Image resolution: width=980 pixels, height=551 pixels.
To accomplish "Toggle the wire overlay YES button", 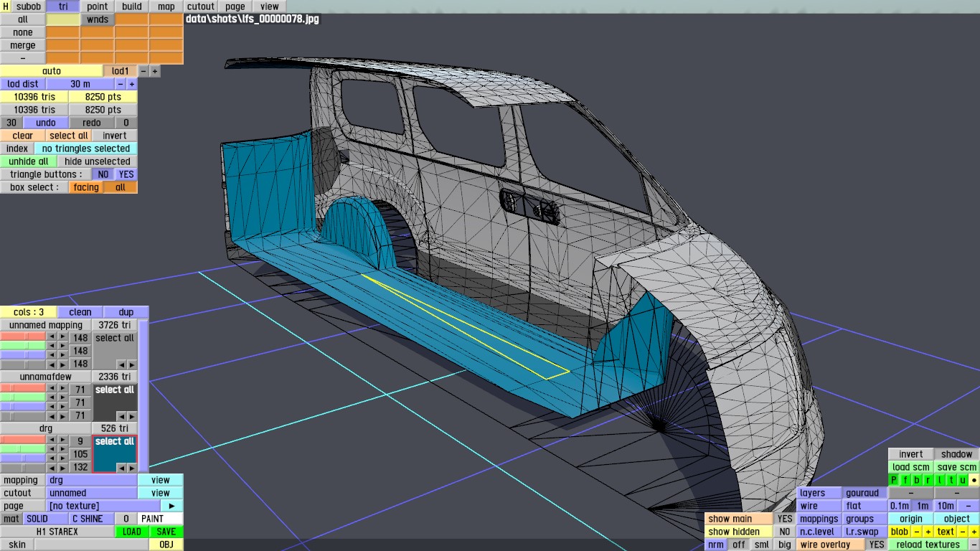I will pos(876,545).
